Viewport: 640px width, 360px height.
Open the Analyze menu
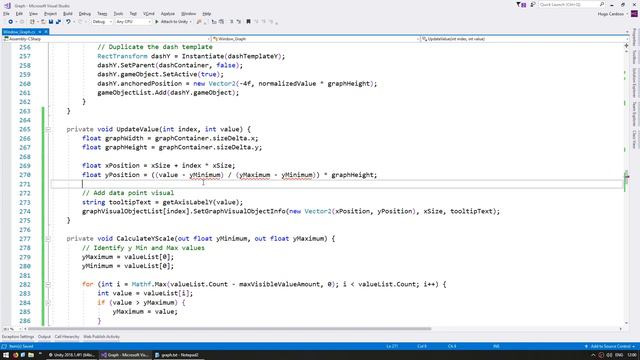(x=167, y=14)
